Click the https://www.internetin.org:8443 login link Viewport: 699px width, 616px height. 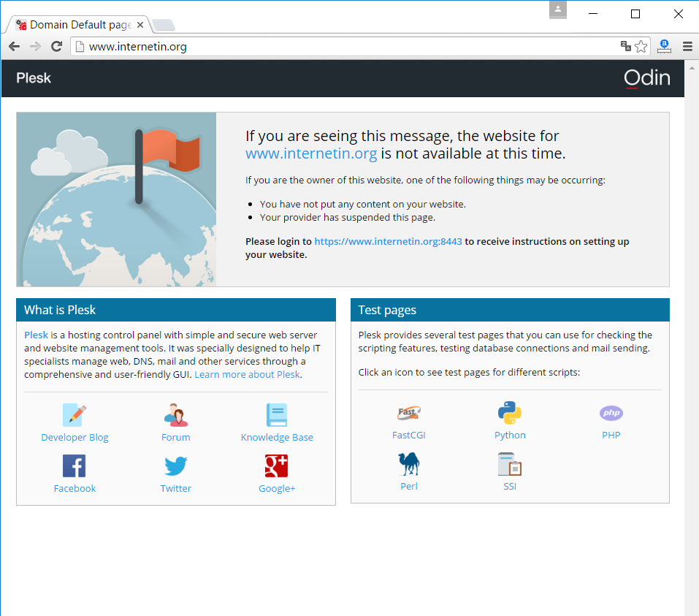[388, 241]
